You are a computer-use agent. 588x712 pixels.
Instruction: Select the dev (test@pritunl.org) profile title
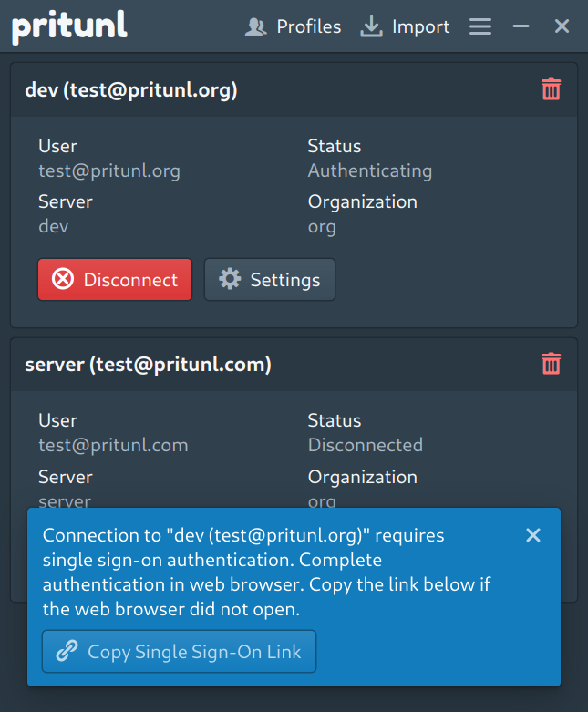pyautogui.click(x=131, y=90)
